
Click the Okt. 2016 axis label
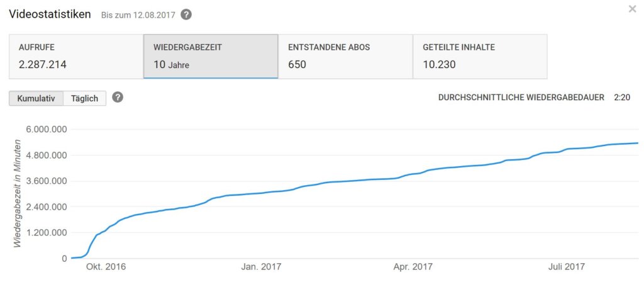[x=106, y=267]
